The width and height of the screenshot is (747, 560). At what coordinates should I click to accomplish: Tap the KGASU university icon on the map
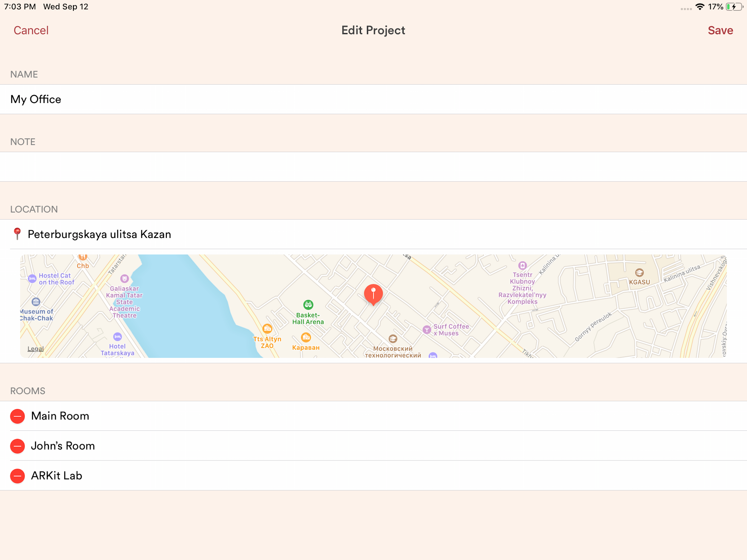click(639, 273)
